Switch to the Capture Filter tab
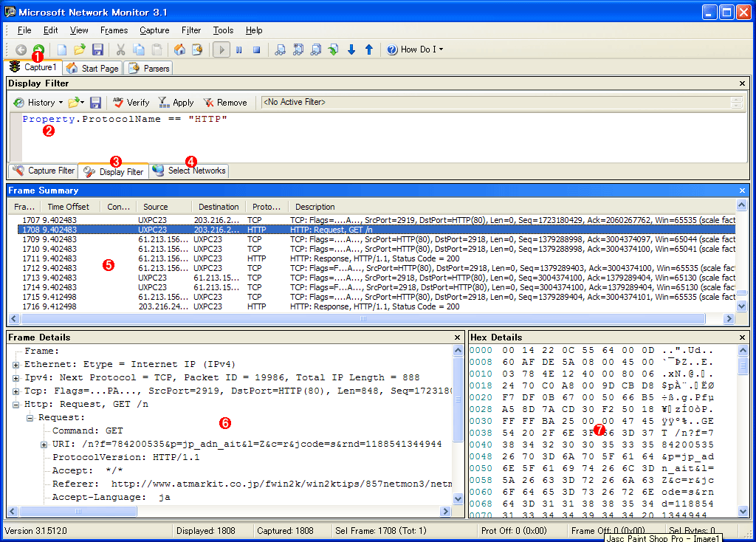 tap(44, 171)
